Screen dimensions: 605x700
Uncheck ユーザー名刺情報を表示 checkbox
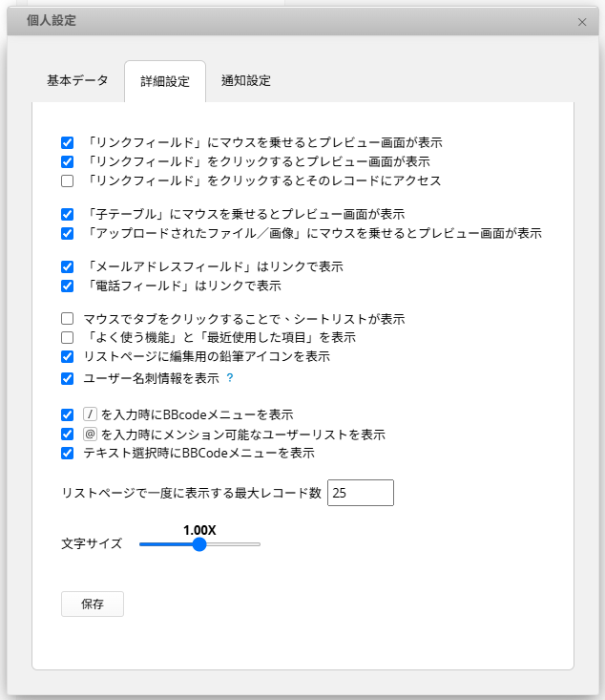tap(68, 378)
